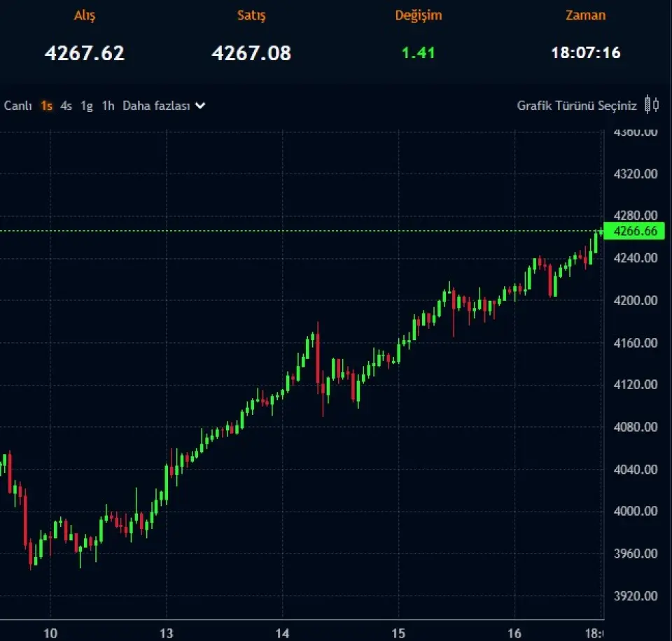Select the 1g timeframe
Screen dimensions: 672x641
(87, 106)
